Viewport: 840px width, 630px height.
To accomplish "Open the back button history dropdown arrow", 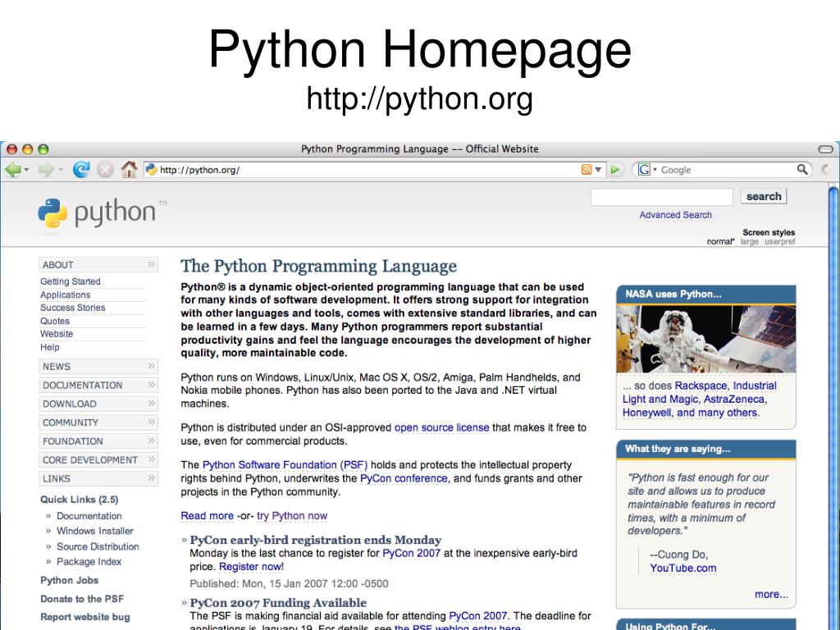I will [x=26, y=170].
